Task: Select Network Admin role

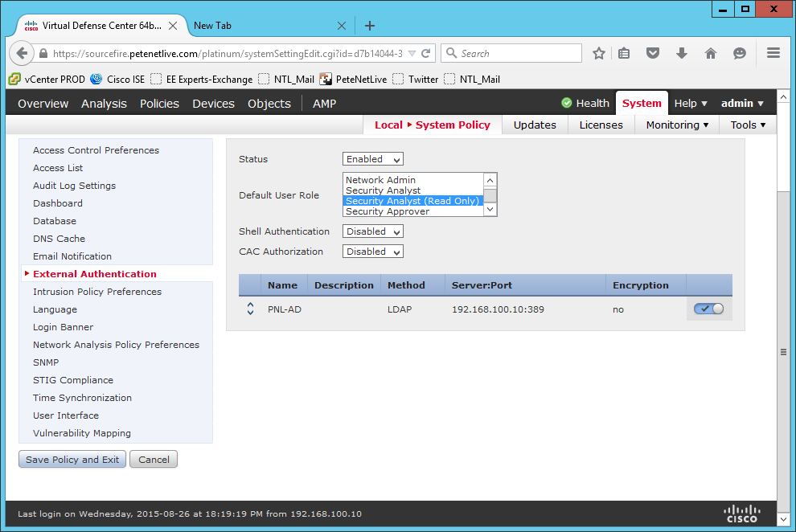Action: point(413,180)
